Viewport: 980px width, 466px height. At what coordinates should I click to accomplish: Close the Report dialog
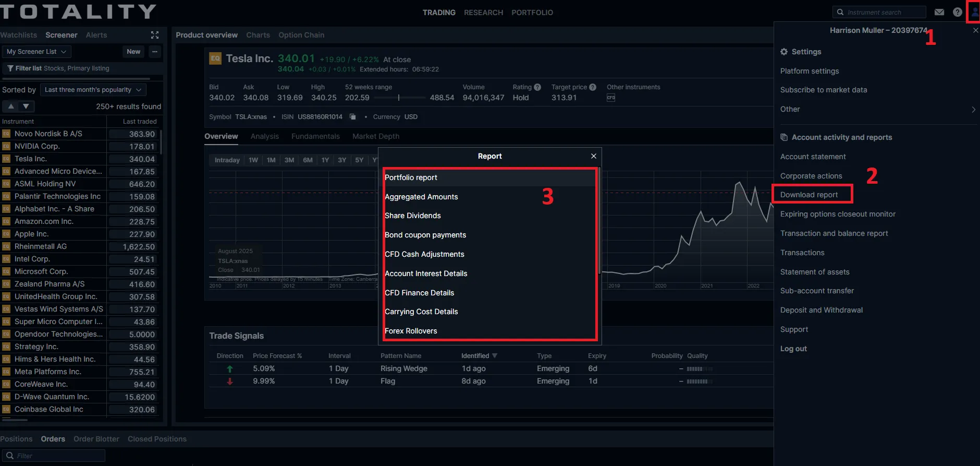click(x=594, y=156)
